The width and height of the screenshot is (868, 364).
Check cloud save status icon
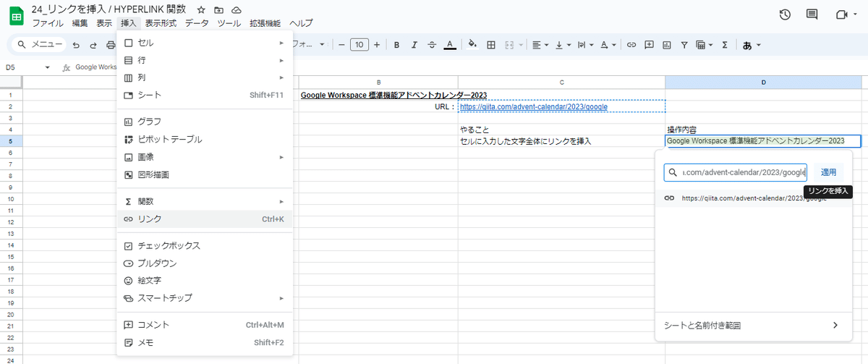pyautogui.click(x=237, y=10)
